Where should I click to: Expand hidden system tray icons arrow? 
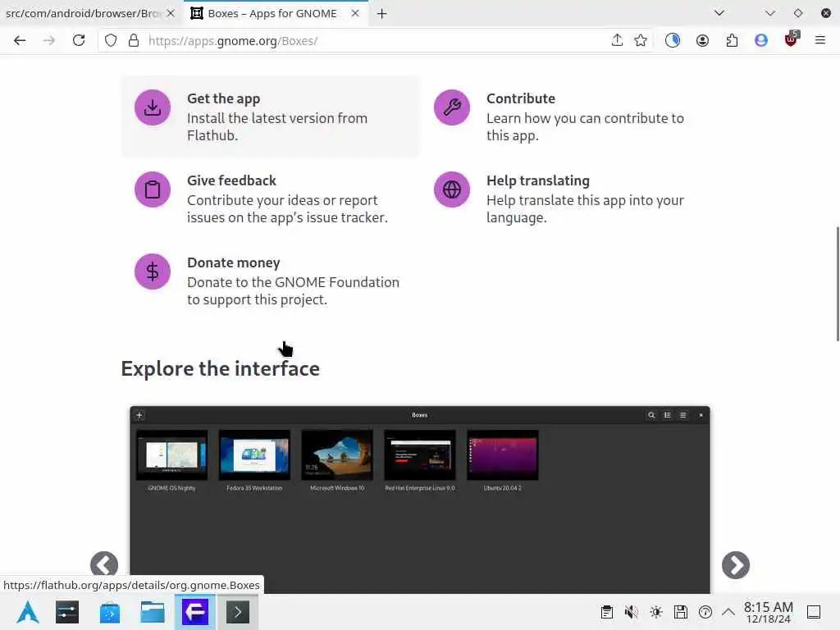tap(728, 612)
